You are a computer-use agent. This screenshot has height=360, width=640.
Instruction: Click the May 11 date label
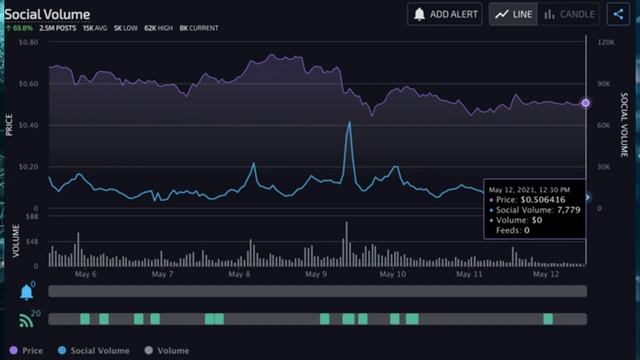[469, 274]
